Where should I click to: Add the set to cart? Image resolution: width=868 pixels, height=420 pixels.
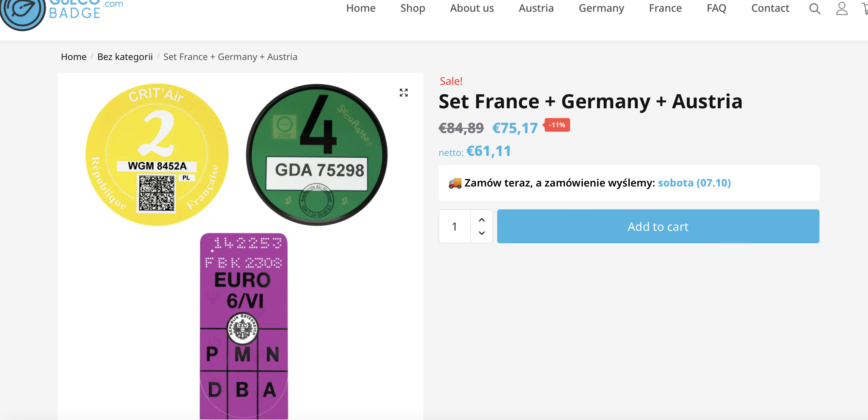point(658,226)
